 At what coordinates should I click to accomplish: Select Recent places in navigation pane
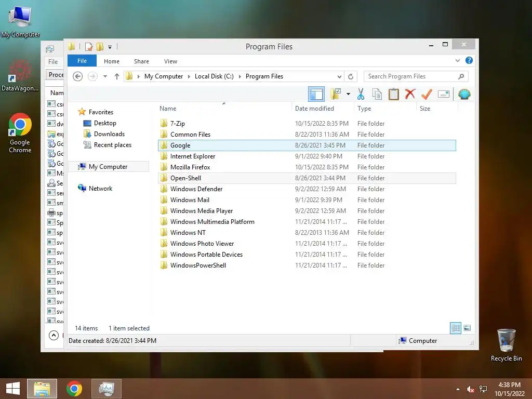coord(112,145)
